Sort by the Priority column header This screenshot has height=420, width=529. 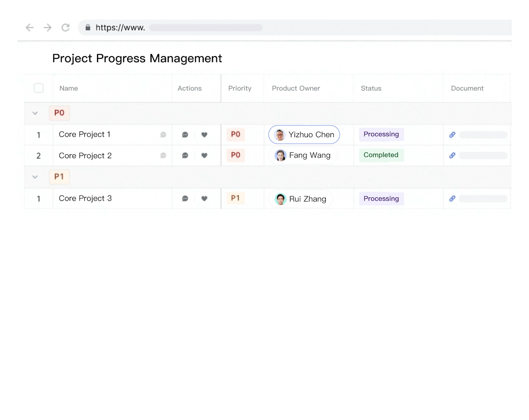240,88
